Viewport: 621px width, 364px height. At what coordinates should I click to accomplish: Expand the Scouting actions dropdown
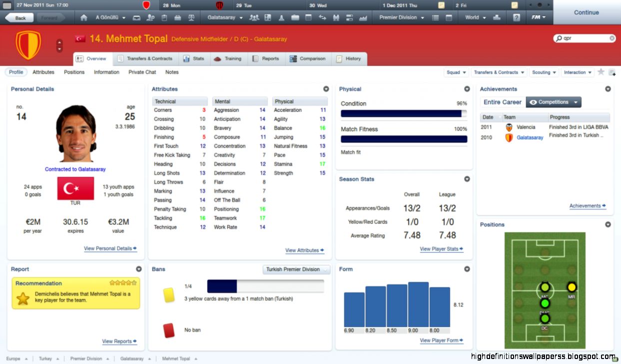coord(544,72)
